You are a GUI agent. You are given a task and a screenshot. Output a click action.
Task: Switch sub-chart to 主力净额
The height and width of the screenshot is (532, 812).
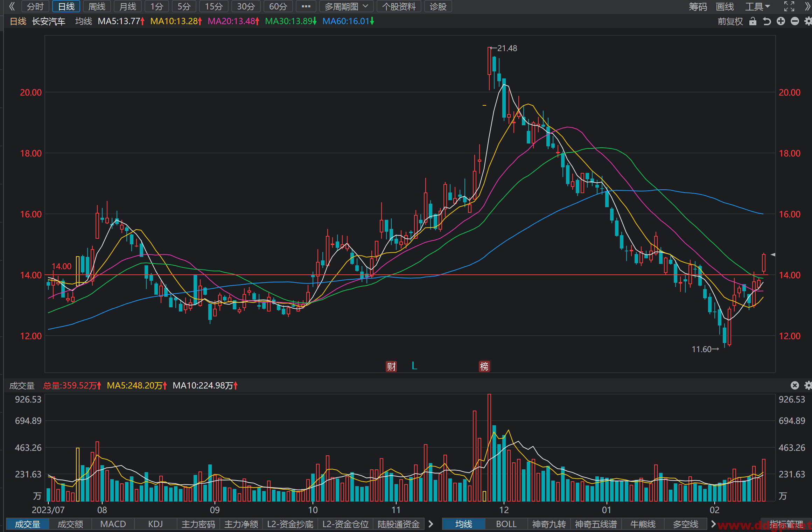(x=241, y=524)
